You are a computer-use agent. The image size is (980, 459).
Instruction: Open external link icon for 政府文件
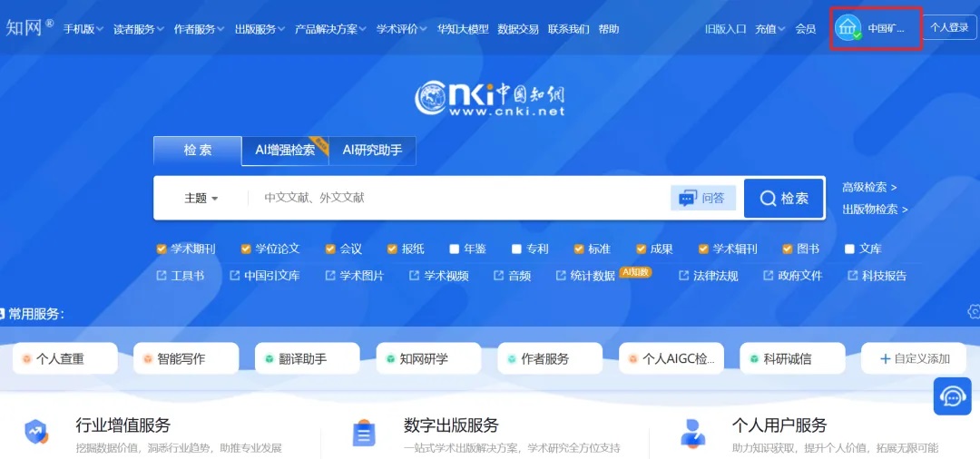click(768, 276)
